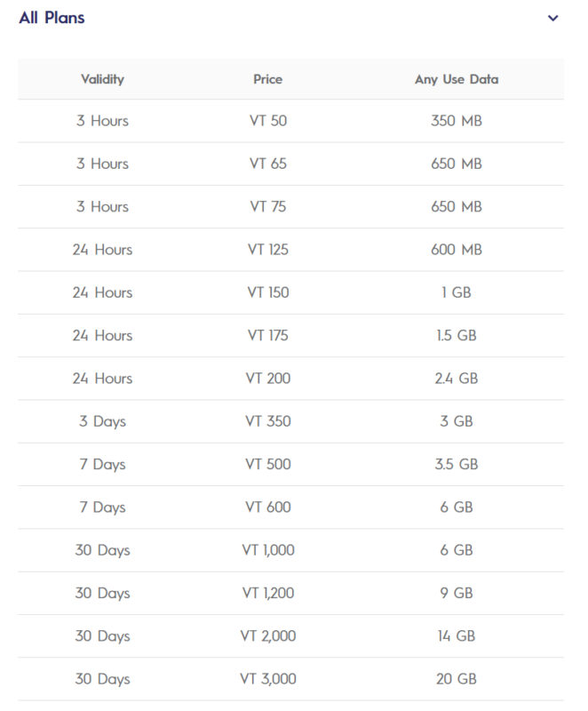This screenshot has width=588, height=711.
Task: Choose the VT 3,000 plan price
Action: click(267, 679)
